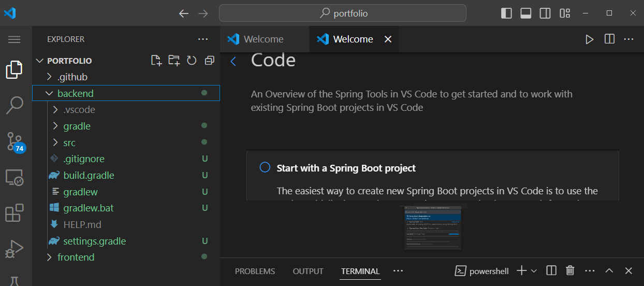Image resolution: width=644 pixels, height=286 pixels.
Task: Expand the src folder
Action: (x=126, y=142)
